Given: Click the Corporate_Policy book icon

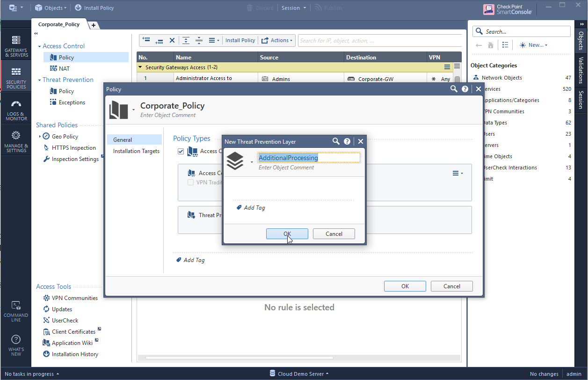Looking at the screenshot, I should 118,110.
